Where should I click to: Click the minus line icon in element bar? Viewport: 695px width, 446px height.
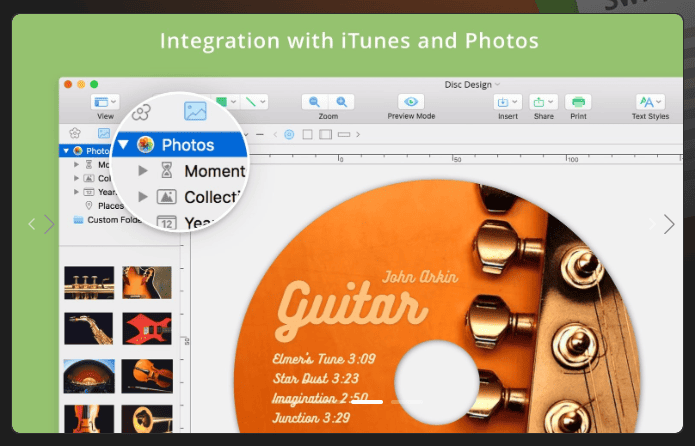pos(260,134)
